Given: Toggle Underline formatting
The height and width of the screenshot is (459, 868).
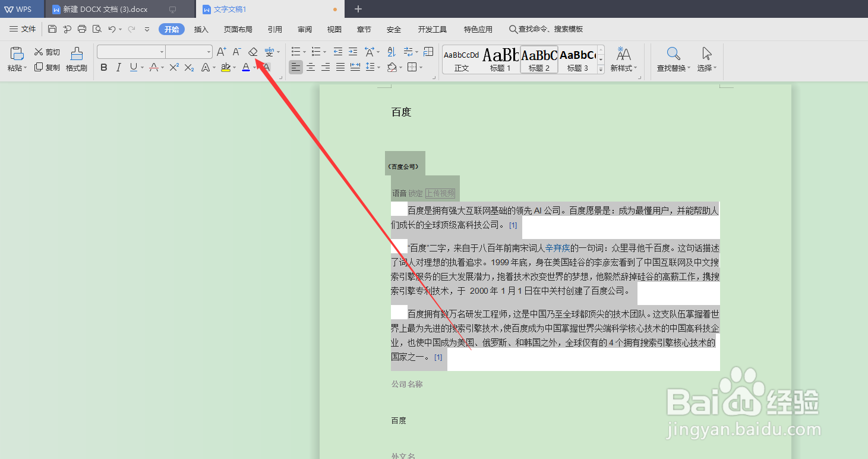Looking at the screenshot, I should tap(133, 67).
